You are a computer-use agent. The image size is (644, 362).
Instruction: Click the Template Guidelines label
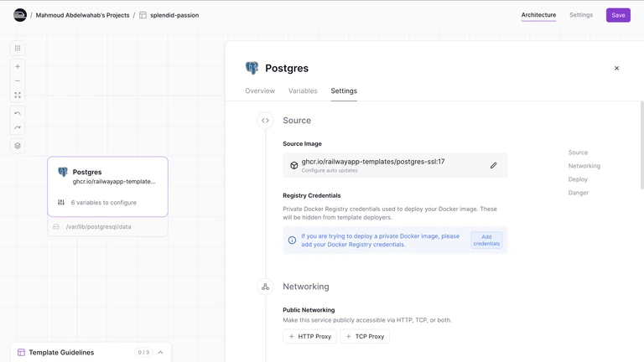pos(61,353)
